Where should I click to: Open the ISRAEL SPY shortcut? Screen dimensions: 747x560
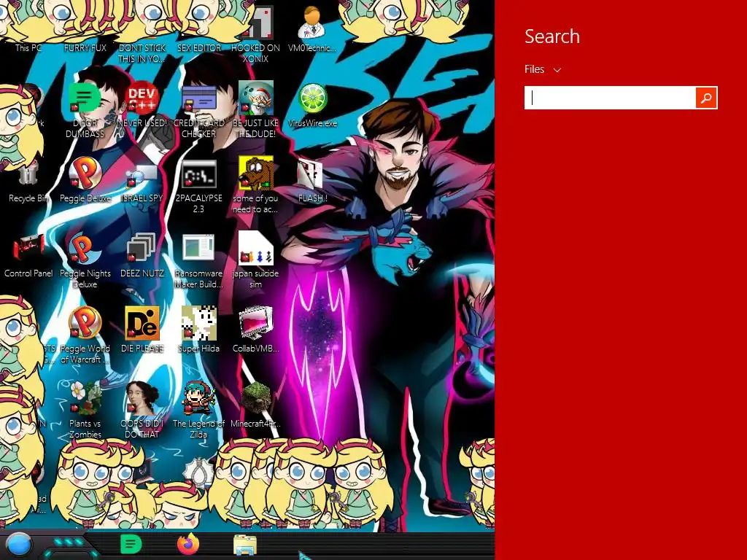(142, 183)
